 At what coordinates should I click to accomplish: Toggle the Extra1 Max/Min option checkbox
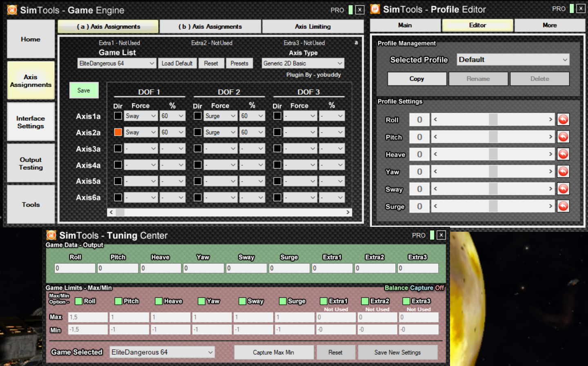(x=324, y=301)
